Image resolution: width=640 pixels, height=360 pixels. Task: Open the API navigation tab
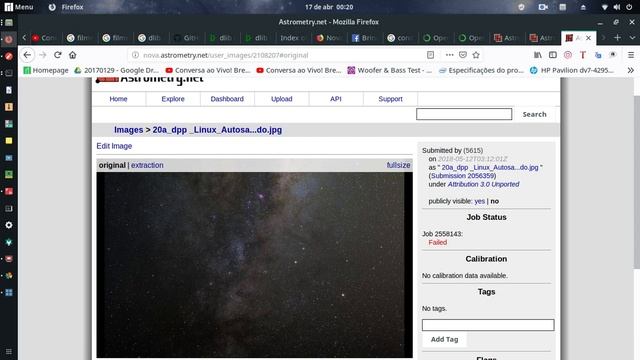336,99
